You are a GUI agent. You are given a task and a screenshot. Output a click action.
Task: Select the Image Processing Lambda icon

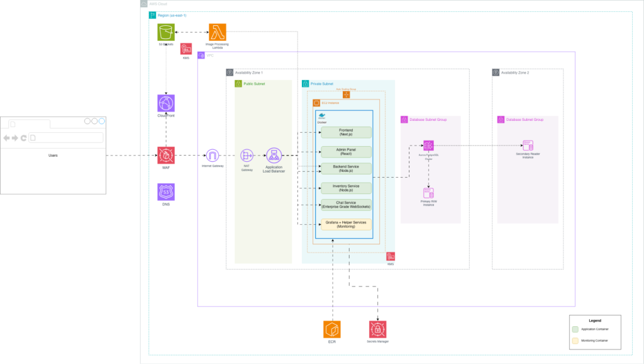tap(218, 32)
